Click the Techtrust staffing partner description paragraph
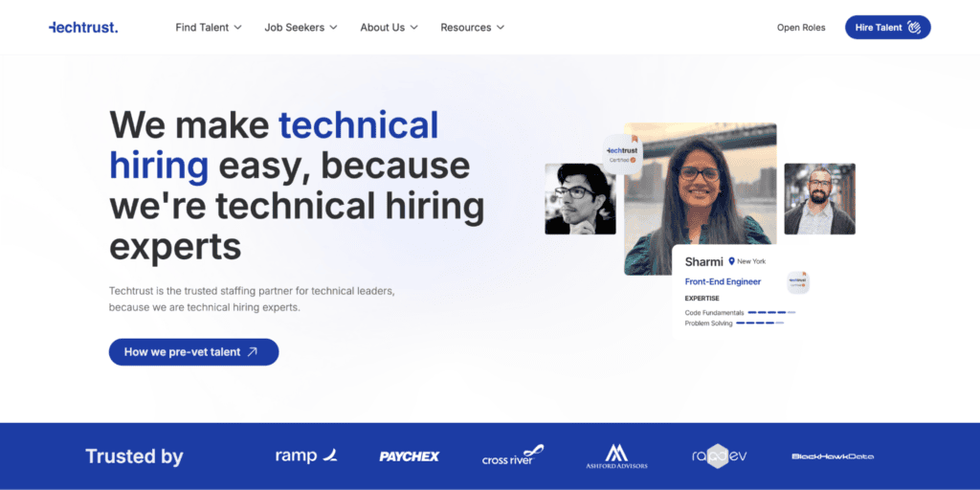The width and height of the screenshot is (980, 490). click(252, 300)
